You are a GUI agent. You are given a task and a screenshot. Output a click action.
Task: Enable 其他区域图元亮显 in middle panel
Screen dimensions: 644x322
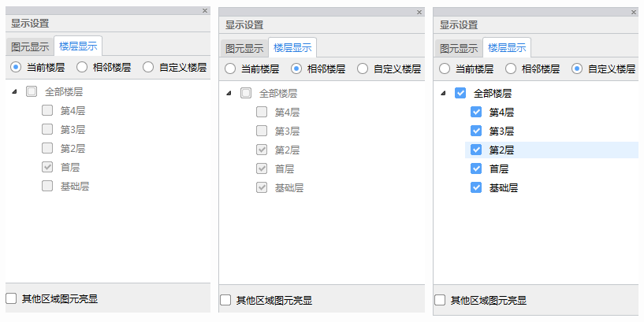pyautogui.click(x=225, y=300)
